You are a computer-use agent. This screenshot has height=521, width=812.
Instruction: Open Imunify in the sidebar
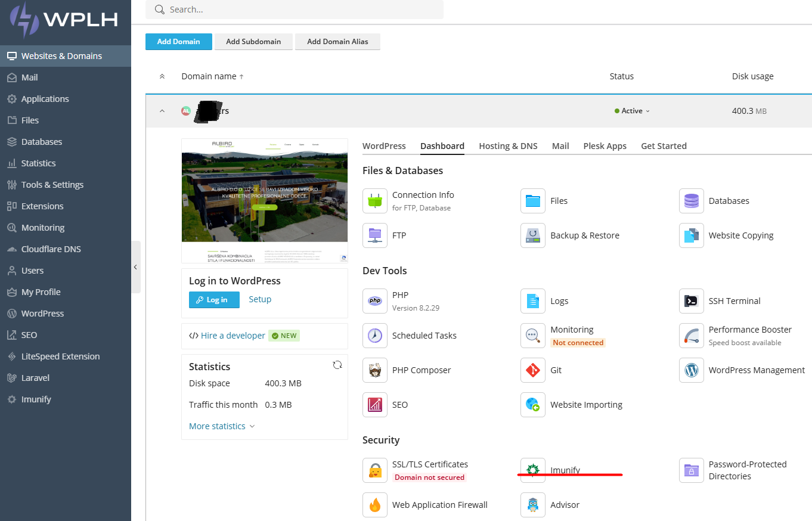(66, 399)
